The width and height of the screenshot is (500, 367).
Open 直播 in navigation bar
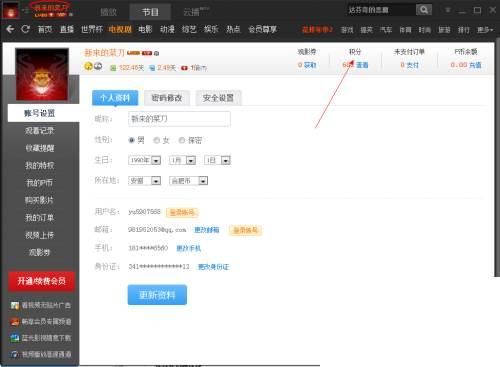66,29
